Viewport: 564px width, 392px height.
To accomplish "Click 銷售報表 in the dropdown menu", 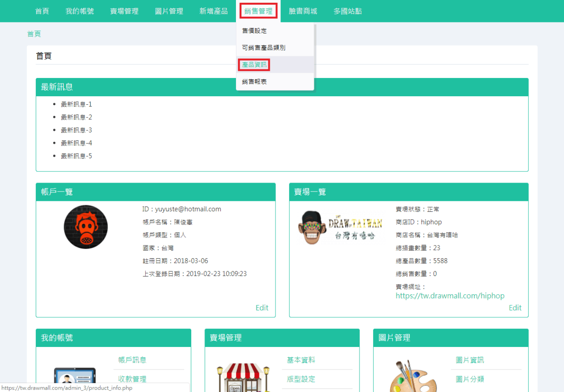I will click(254, 81).
